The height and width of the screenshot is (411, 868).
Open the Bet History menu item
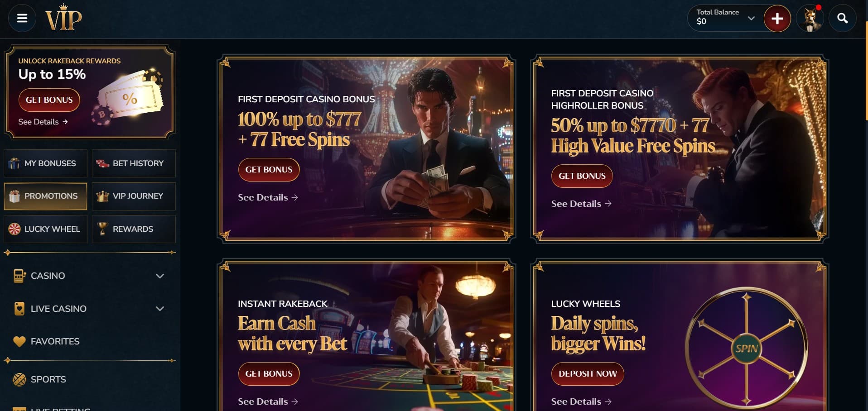tap(134, 163)
